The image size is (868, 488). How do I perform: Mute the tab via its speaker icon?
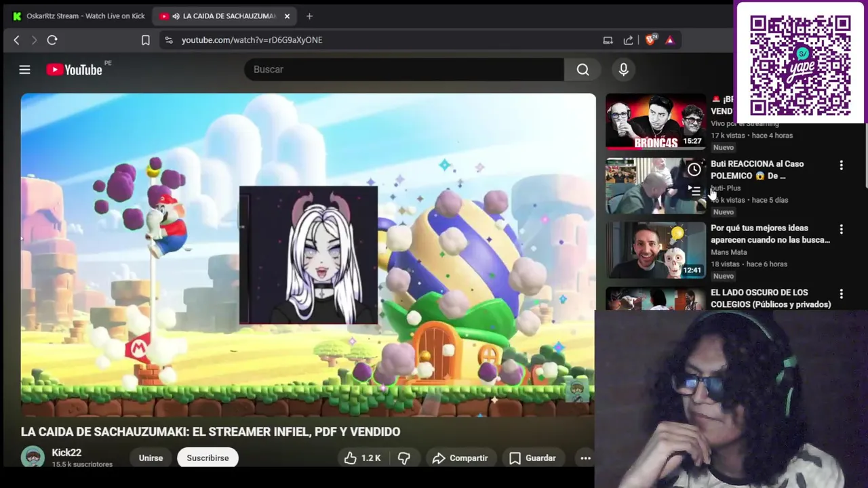[x=176, y=16]
